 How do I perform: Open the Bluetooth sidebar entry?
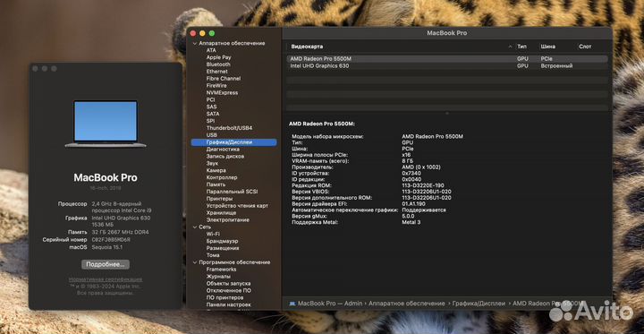click(218, 64)
